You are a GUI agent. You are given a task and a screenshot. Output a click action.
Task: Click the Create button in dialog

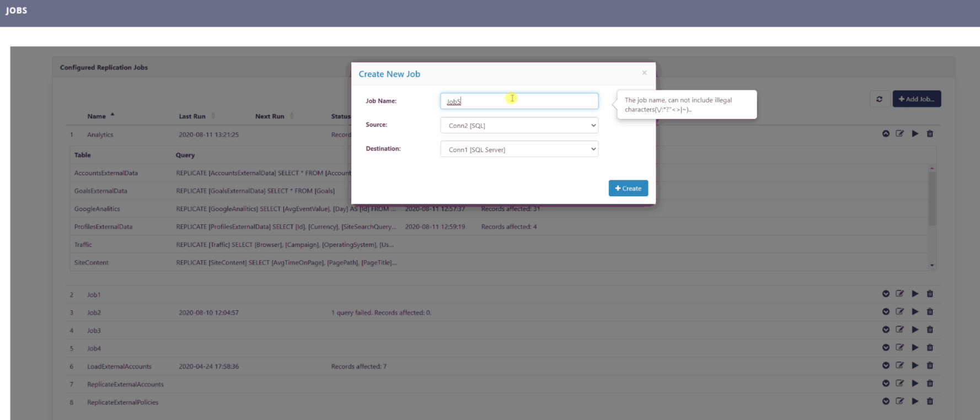pyautogui.click(x=628, y=189)
